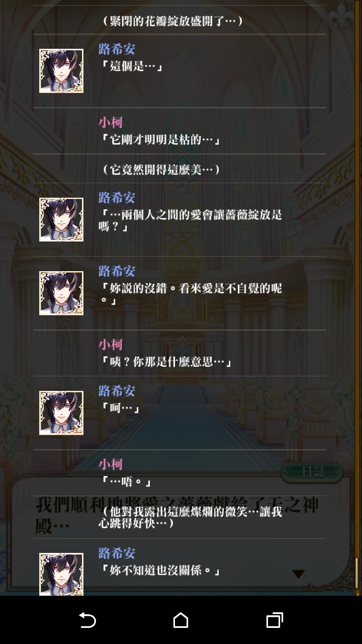Screen dimensions: 362x644
Task: Click 路希安 portrait beside「妳說的沒錯」line
Action: [x=61, y=293]
